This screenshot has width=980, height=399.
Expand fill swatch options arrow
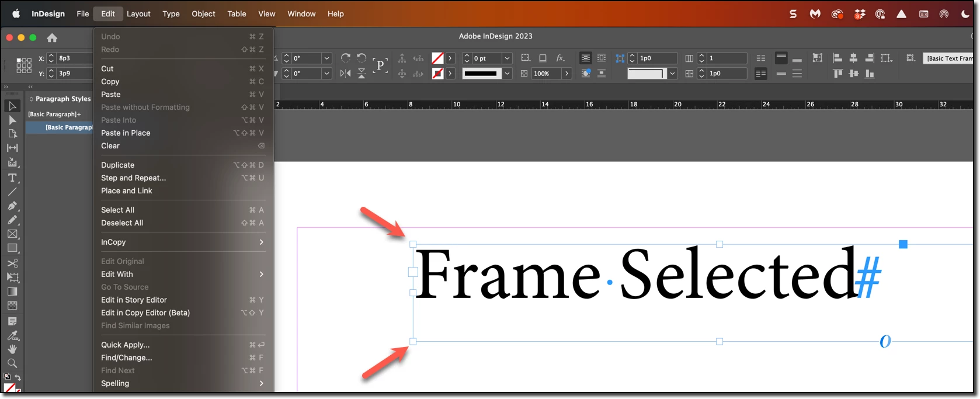450,58
